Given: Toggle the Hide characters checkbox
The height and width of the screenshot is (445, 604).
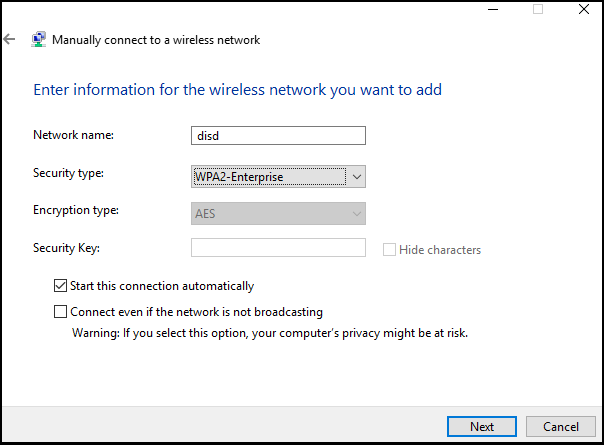Looking at the screenshot, I should coord(389,250).
